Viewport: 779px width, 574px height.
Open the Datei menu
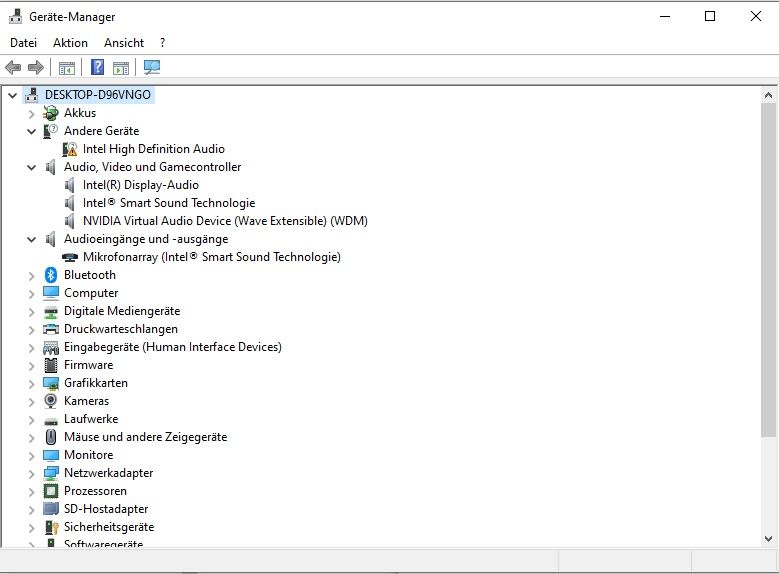click(23, 43)
